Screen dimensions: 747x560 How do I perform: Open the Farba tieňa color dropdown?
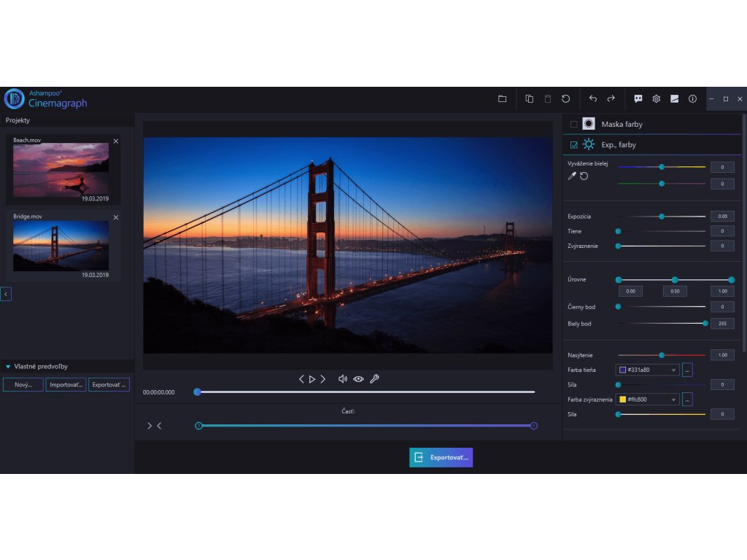(648, 370)
